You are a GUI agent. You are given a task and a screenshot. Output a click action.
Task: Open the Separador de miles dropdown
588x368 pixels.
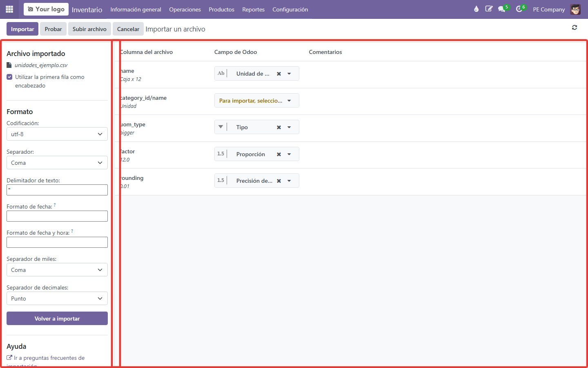point(57,270)
